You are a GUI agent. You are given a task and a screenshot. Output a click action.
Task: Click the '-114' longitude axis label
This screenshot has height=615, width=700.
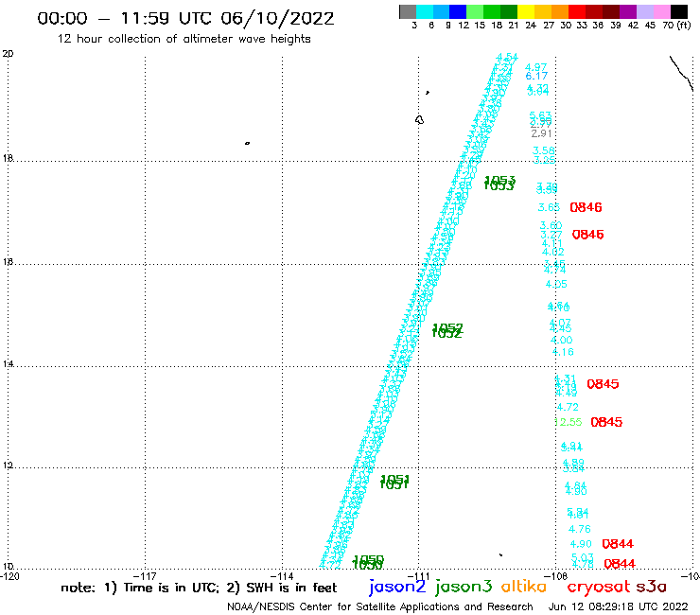click(x=282, y=576)
